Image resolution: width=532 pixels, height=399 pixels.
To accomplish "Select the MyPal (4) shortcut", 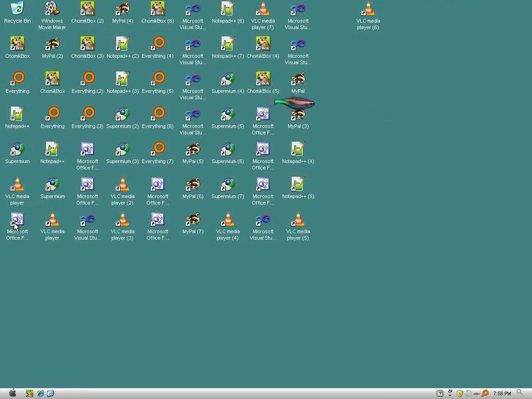I will [x=122, y=12].
